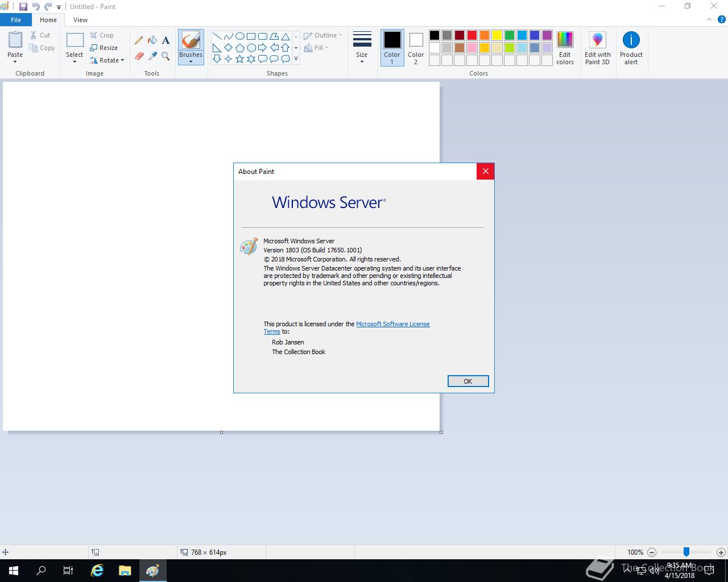Open the shape Outline dropdown

pos(323,35)
